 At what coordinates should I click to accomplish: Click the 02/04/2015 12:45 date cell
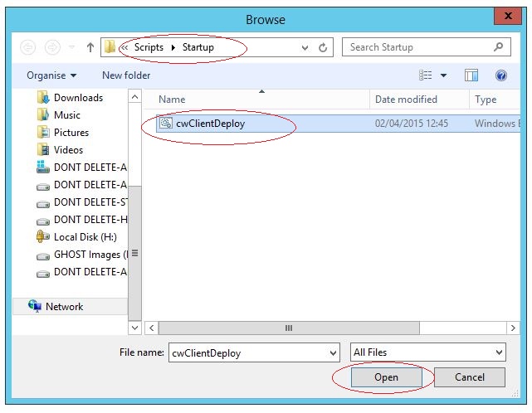411,124
